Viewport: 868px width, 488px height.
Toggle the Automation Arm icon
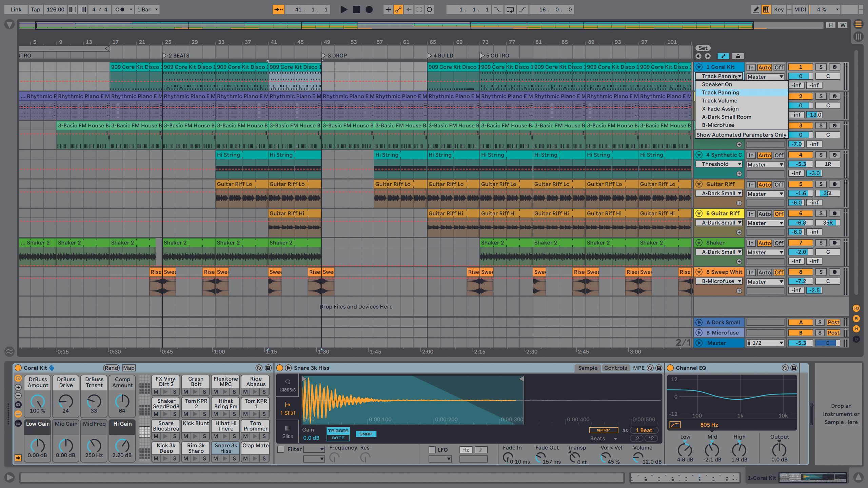click(x=398, y=9)
